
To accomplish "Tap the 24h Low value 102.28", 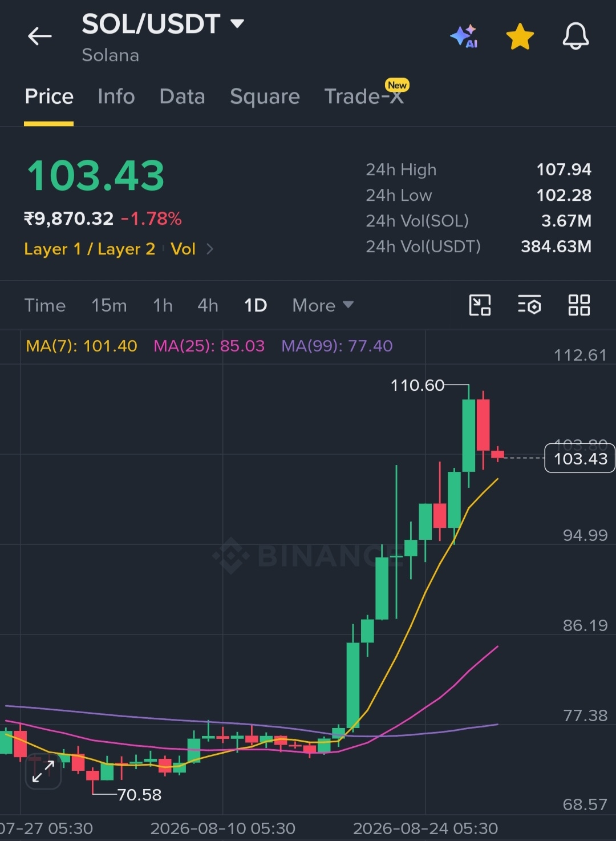I will [564, 195].
